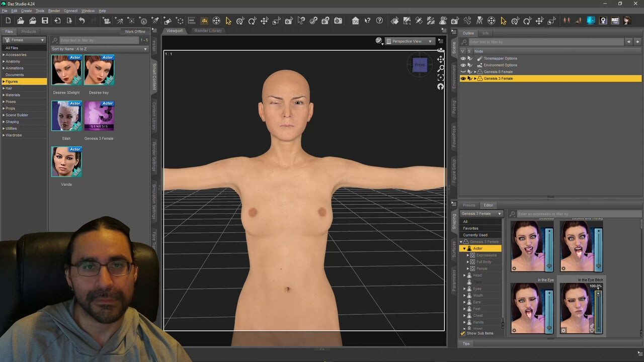Select Wardrobe category in Files list
The image size is (644, 362).
point(14,135)
